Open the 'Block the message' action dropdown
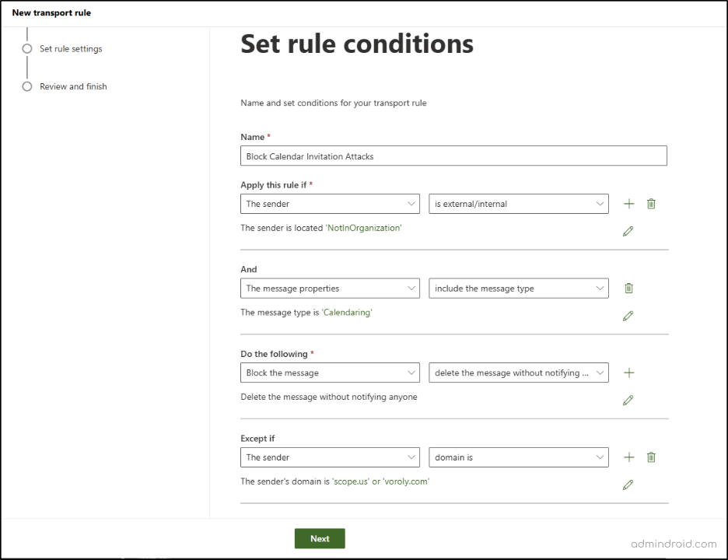The height and width of the screenshot is (560, 728). click(330, 372)
